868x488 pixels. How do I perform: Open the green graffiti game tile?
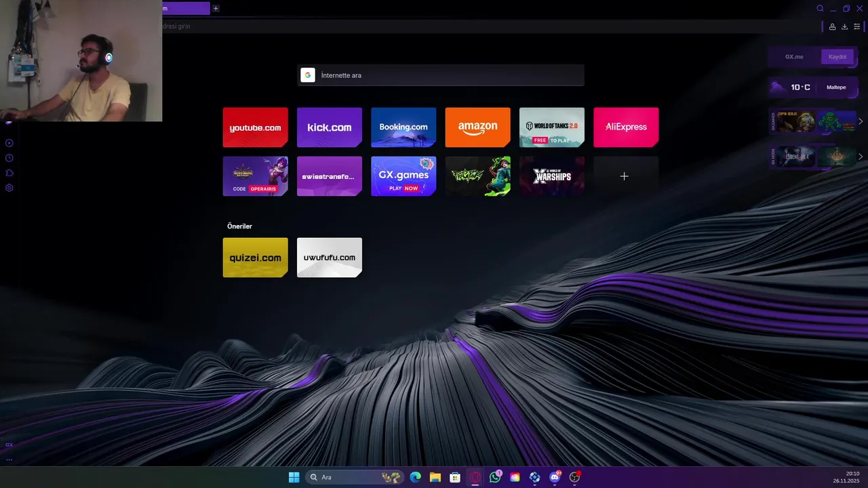pyautogui.click(x=477, y=176)
